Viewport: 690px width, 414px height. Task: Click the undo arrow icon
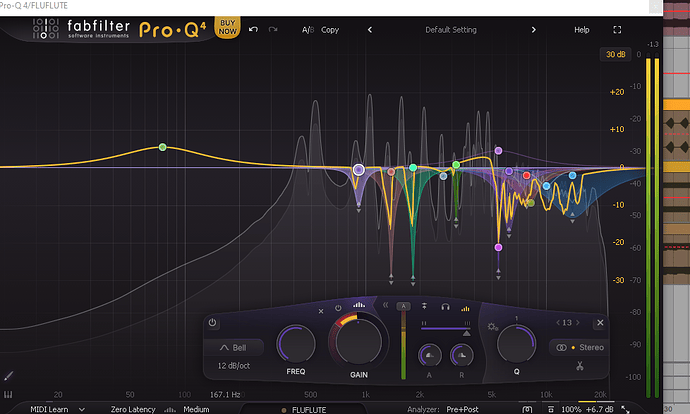click(253, 29)
